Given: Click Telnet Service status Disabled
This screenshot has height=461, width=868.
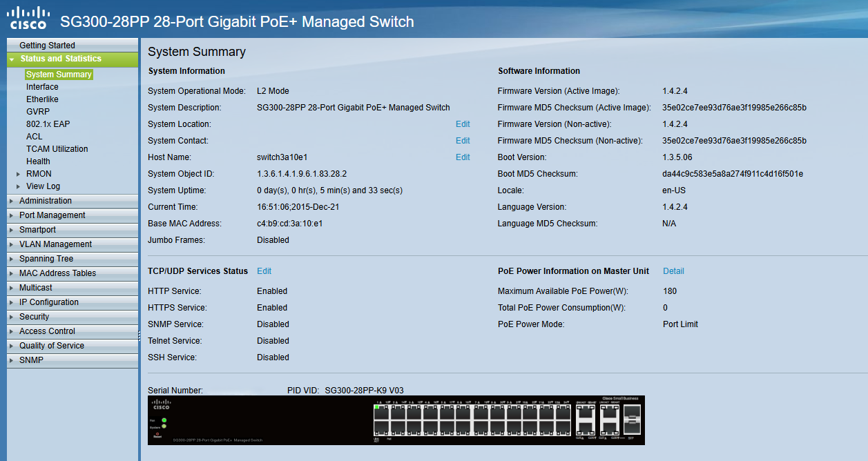Looking at the screenshot, I should pos(273,341).
